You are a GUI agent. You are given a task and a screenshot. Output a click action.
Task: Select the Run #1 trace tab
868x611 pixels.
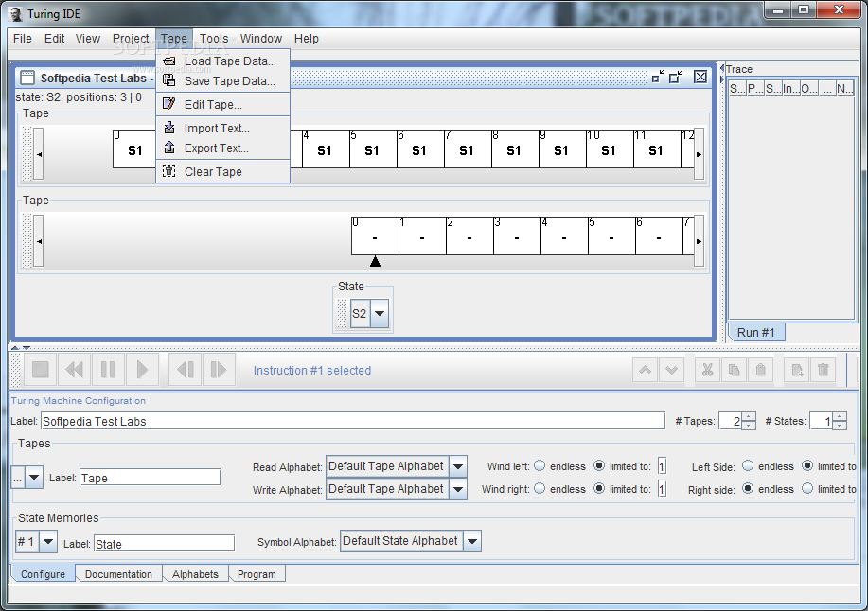point(755,332)
